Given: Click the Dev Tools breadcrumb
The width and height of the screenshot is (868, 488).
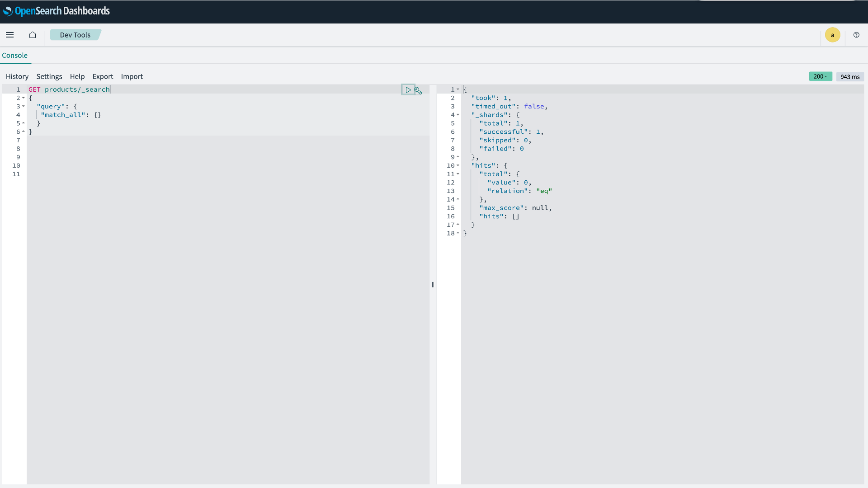Looking at the screenshot, I should click(x=75, y=35).
